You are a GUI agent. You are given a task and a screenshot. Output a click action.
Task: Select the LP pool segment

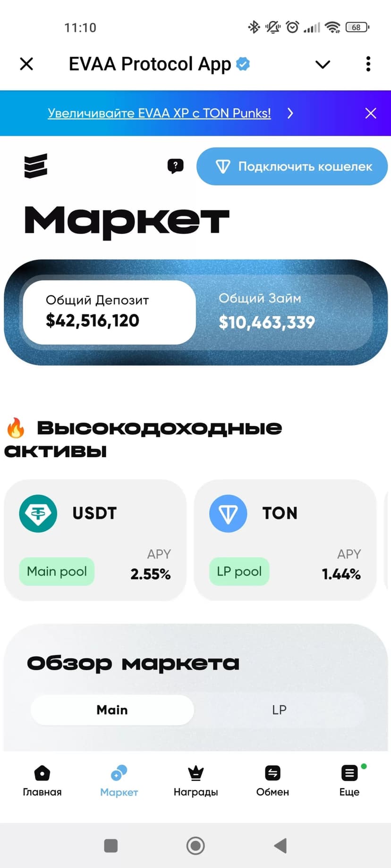click(x=279, y=710)
